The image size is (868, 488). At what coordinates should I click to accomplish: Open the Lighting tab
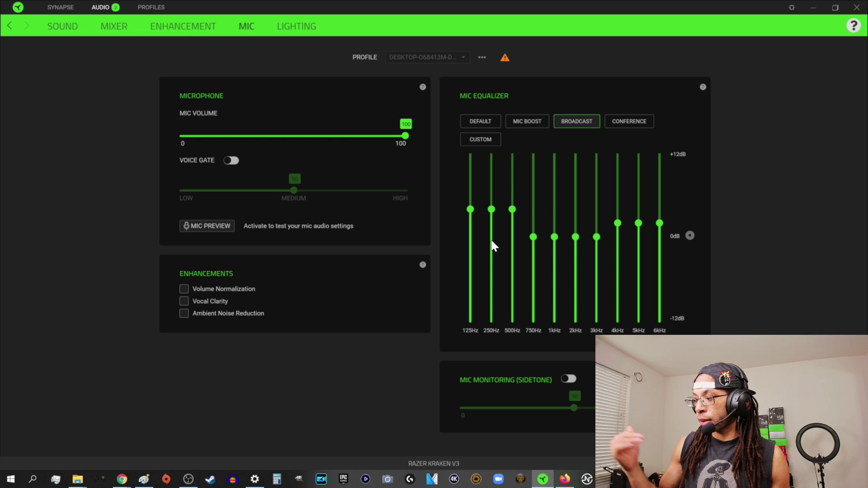point(296,26)
